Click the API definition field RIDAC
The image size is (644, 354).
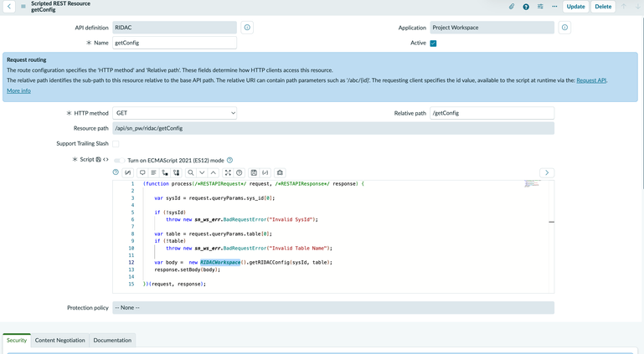pos(174,28)
